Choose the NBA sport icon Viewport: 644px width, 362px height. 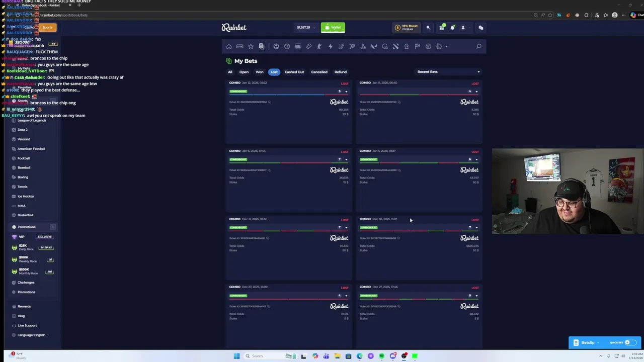pos(298,46)
